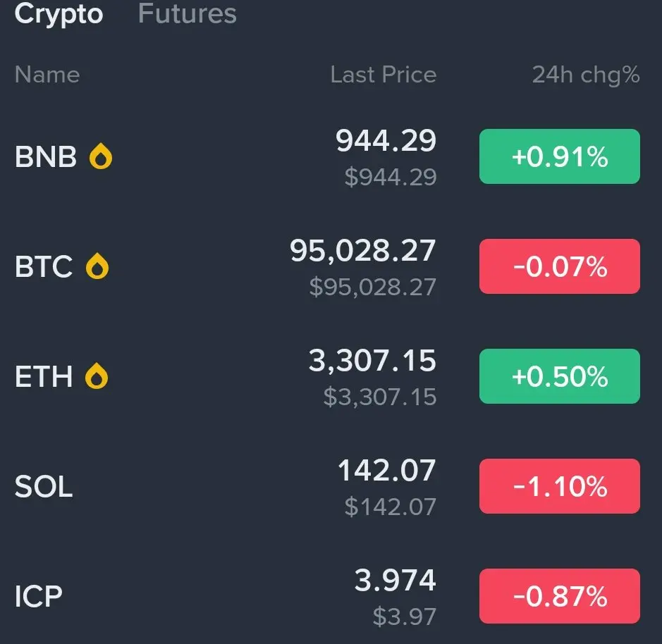
Task: Toggle BNB +0.91% change badge
Action: 559,156
